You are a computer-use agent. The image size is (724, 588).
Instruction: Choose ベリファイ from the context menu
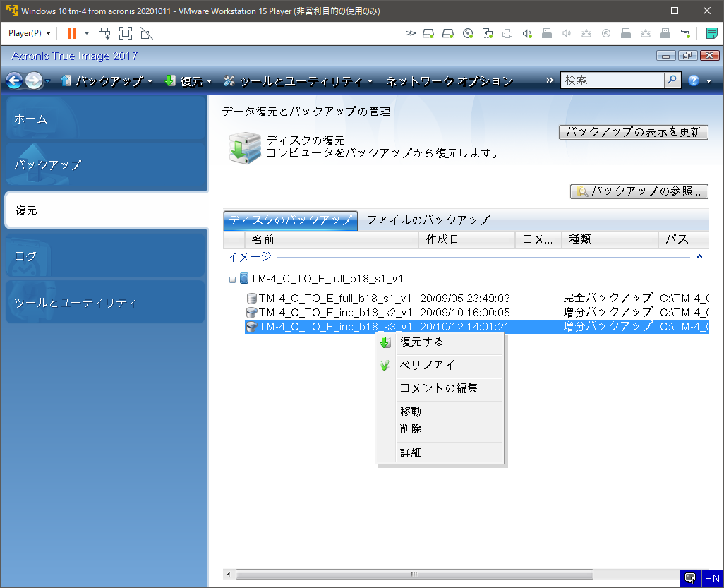[x=440, y=366]
